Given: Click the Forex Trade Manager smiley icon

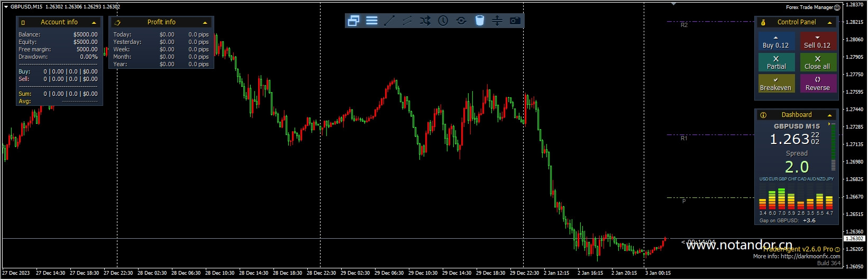Looking at the screenshot, I should 837,7.
